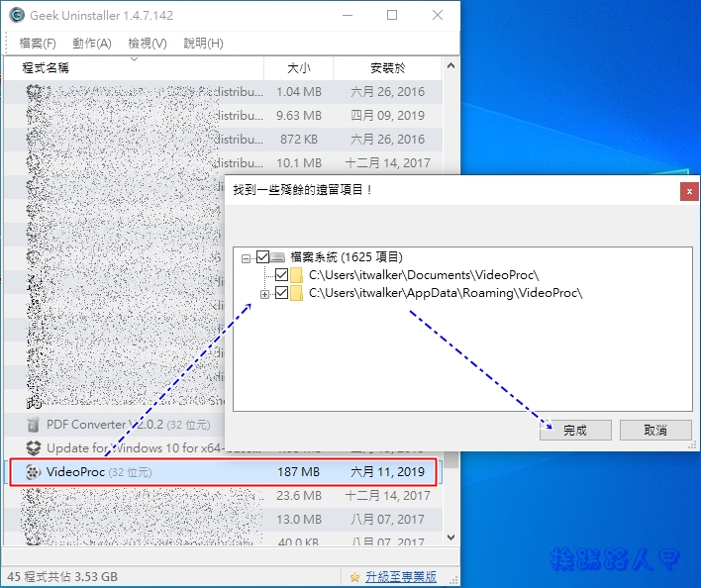Select Update for Windows 10 row

coord(114,447)
